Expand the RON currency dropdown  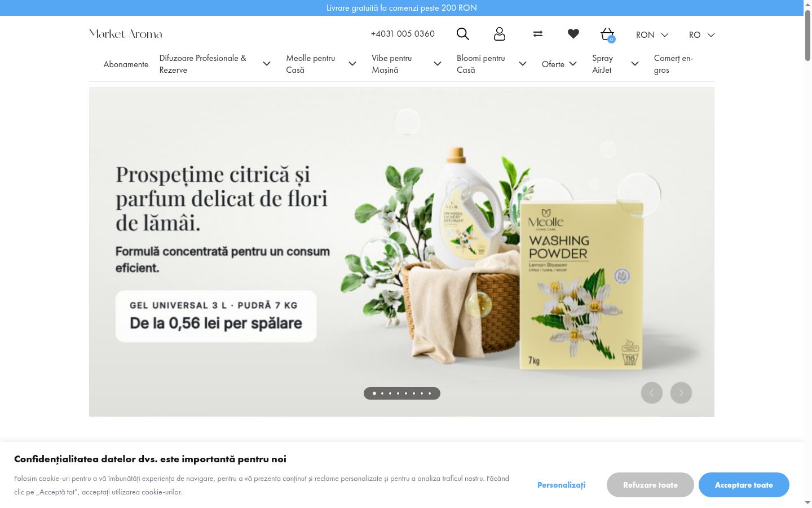pyautogui.click(x=652, y=35)
